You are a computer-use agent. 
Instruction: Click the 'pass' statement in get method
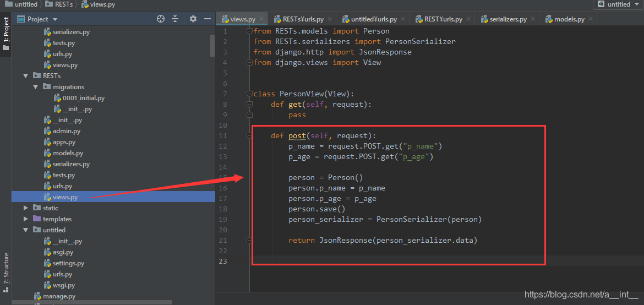297,115
